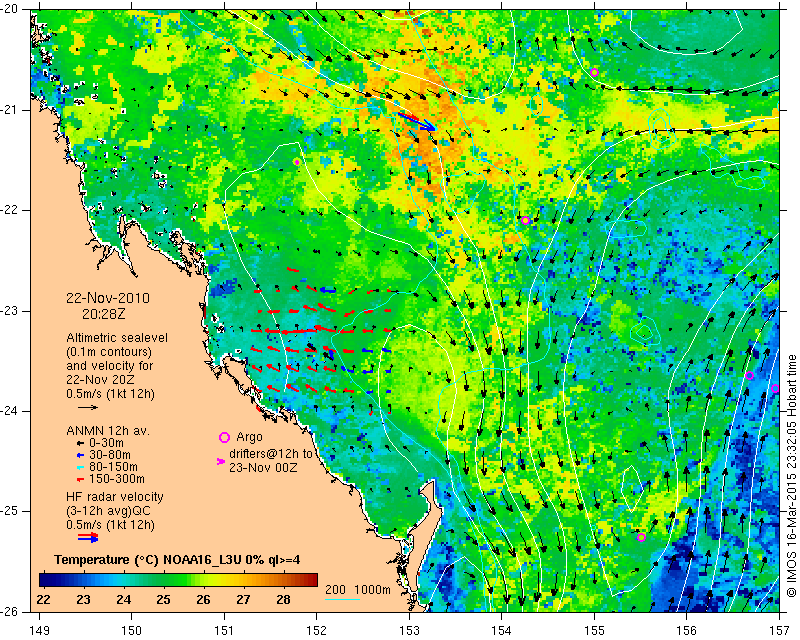Click the red and blue HF radar legend arrow
Screen dimensions: 800x640
coord(88,537)
